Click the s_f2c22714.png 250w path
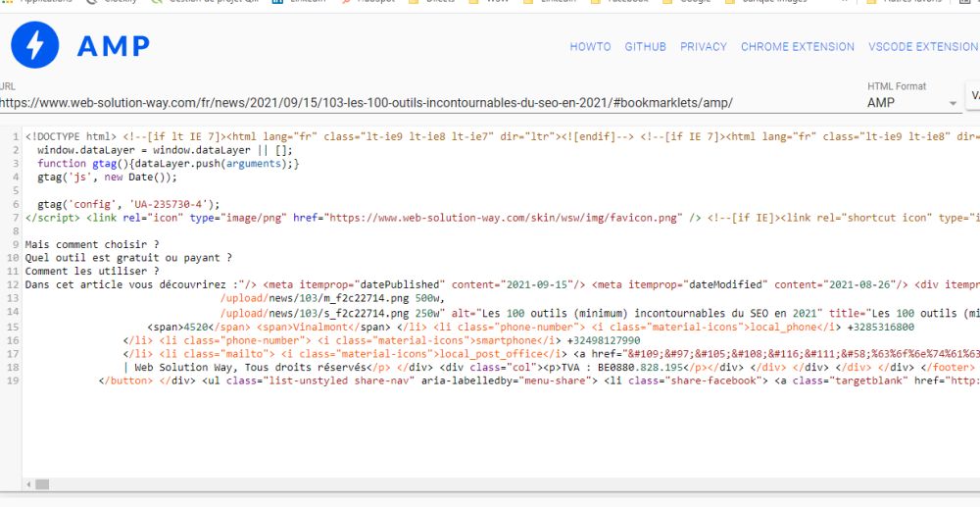Image resolution: width=980 pixels, height=507 pixels. click(332, 313)
